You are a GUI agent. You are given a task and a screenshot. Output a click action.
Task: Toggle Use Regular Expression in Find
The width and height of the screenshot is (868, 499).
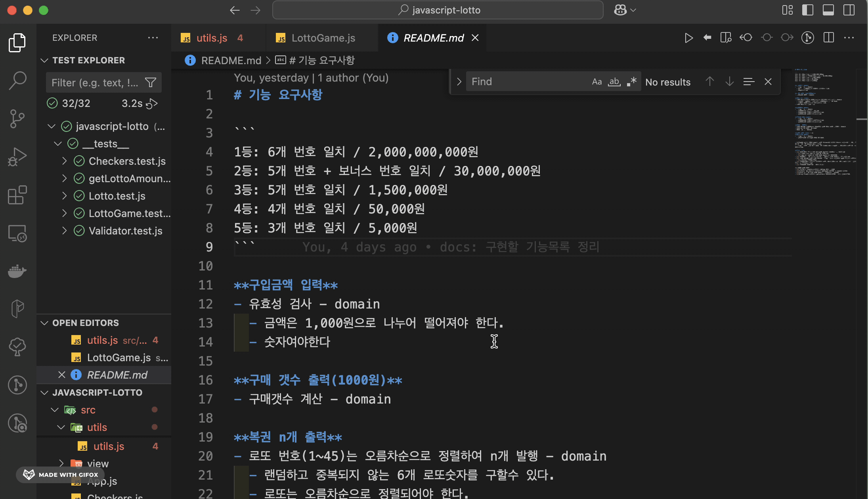pyautogui.click(x=632, y=82)
